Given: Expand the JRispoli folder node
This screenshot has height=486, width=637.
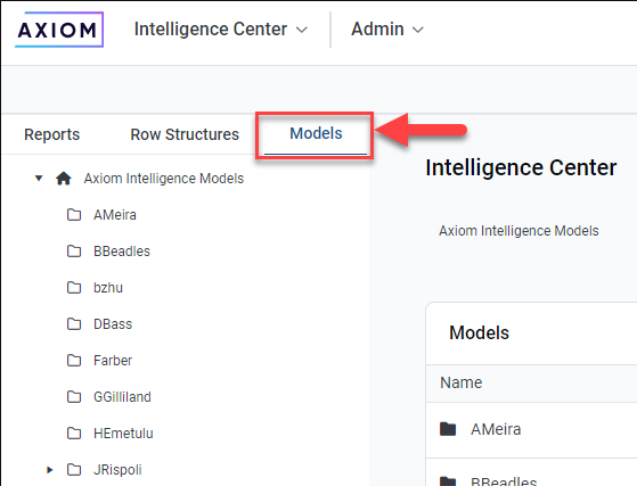Looking at the screenshot, I should pos(50,470).
